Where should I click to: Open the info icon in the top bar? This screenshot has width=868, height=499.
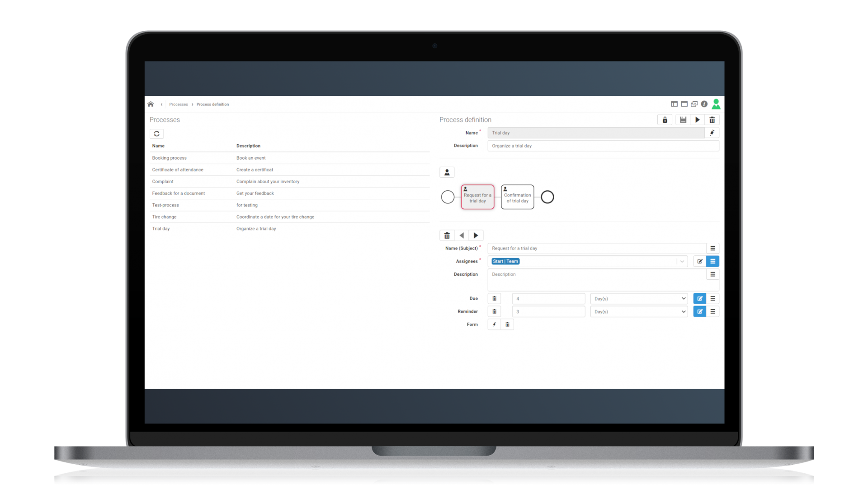704,104
